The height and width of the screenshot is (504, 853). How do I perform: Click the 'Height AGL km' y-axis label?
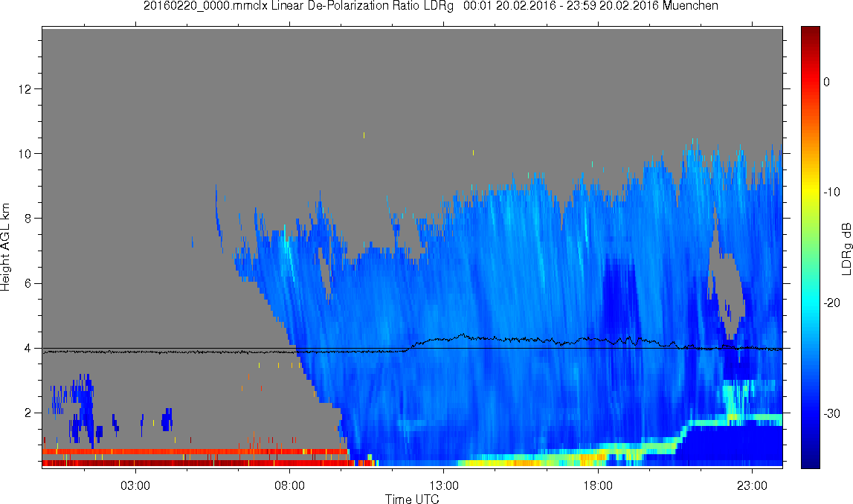point(5,247)
